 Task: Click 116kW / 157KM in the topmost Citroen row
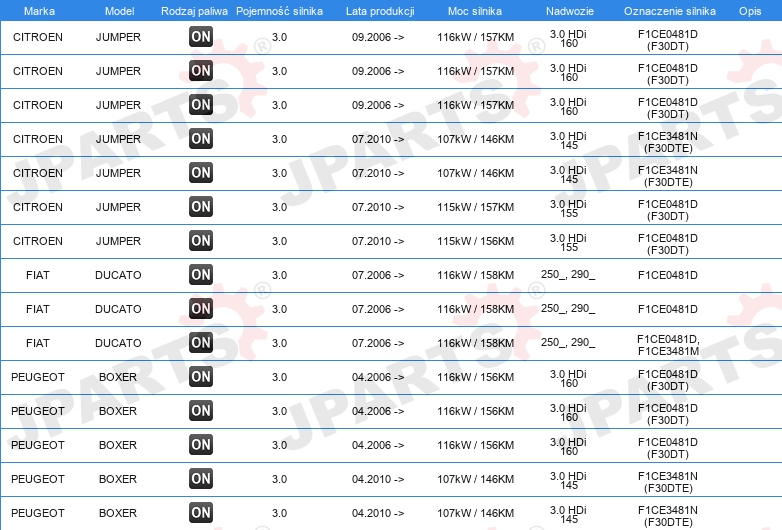coord(476,37)
